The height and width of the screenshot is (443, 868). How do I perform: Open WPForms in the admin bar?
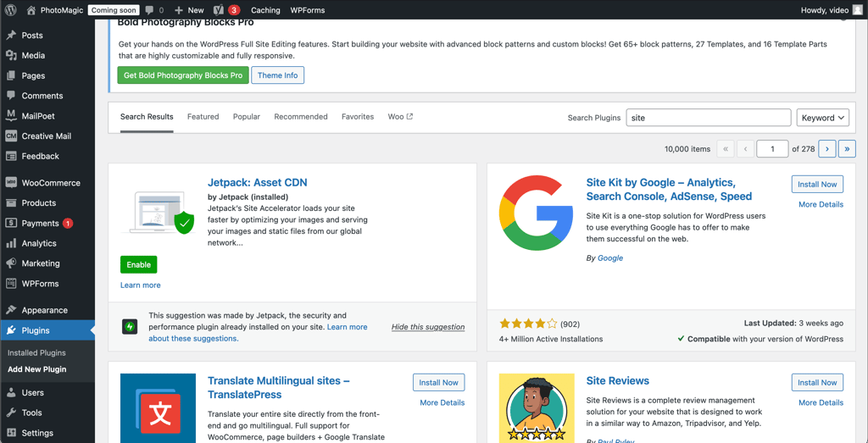pyautogui.click(x=307, y=10)
